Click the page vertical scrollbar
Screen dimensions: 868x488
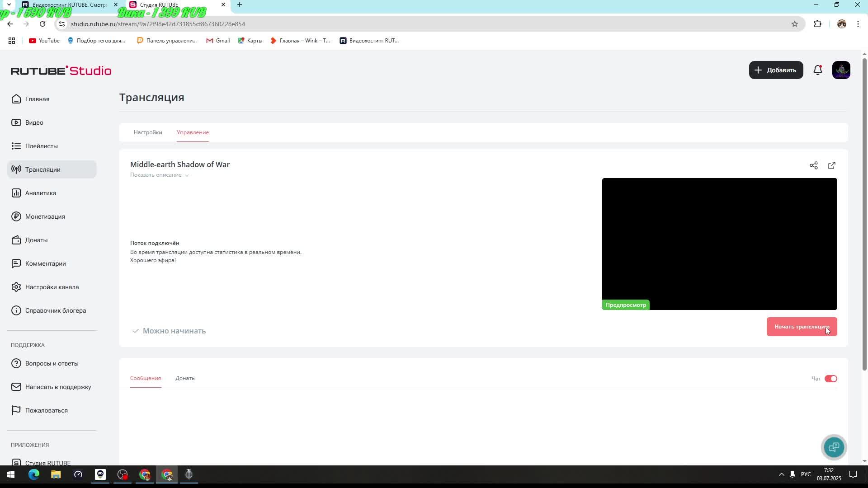(864, 212)
